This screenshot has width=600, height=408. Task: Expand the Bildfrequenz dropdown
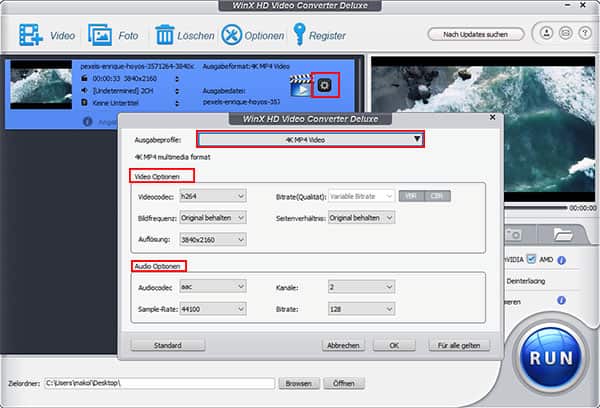[x=212, y=218]
